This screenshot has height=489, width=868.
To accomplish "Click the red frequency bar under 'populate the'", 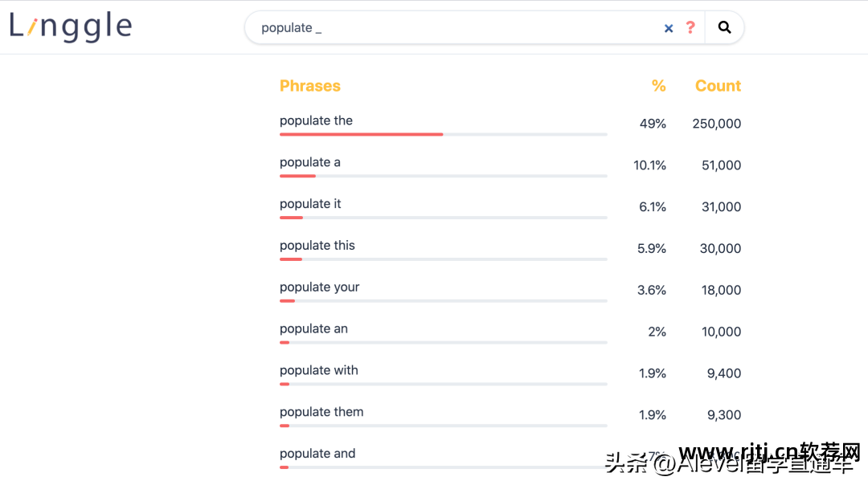I will click(x=361, y=135).
